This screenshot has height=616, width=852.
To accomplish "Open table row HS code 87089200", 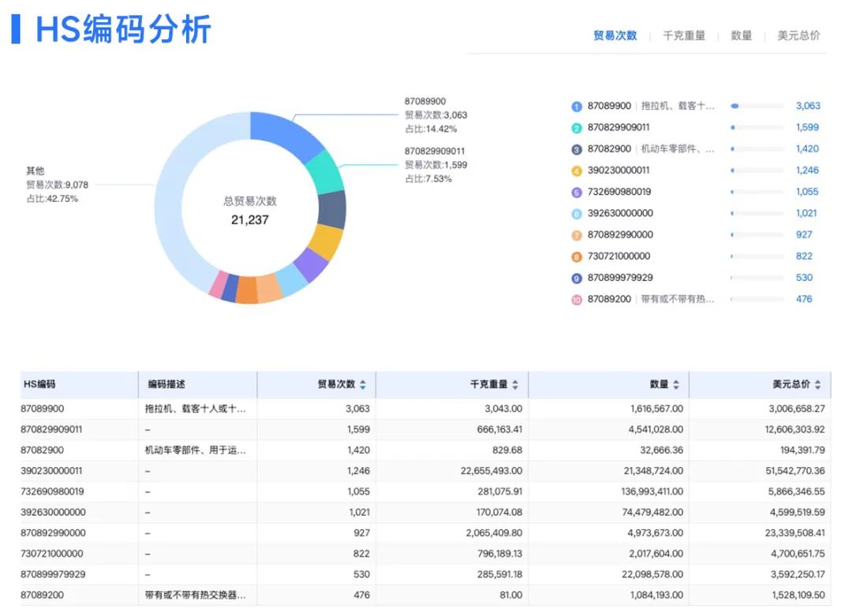I will pyautogui.click(x=43, y=595).
